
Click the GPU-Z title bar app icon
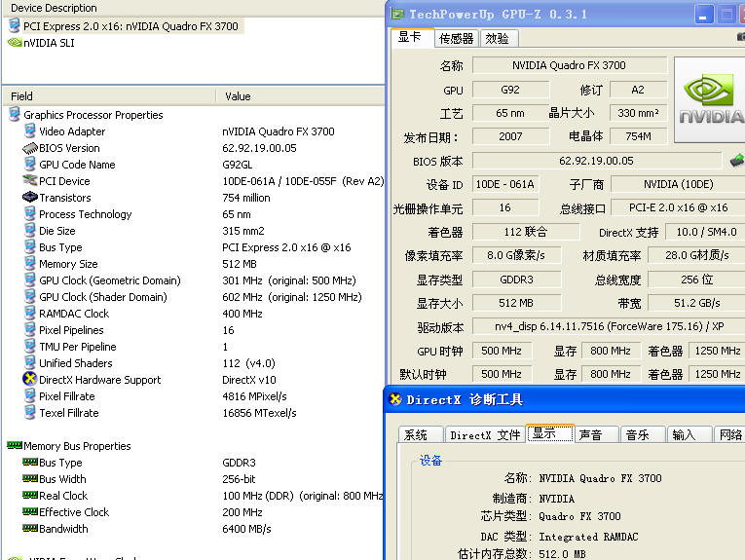pos(397,14)
